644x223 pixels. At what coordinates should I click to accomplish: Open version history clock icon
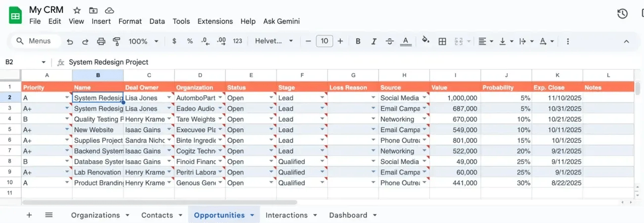pyautogui.click(x=623, y=14)
